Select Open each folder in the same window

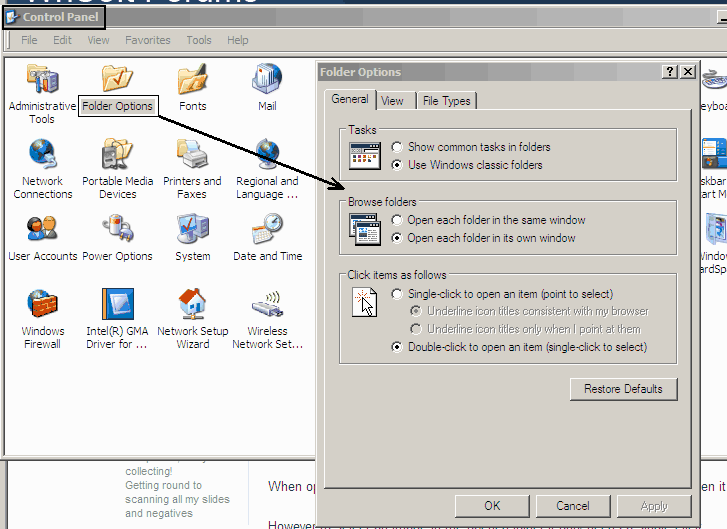(x=488, y=220)
